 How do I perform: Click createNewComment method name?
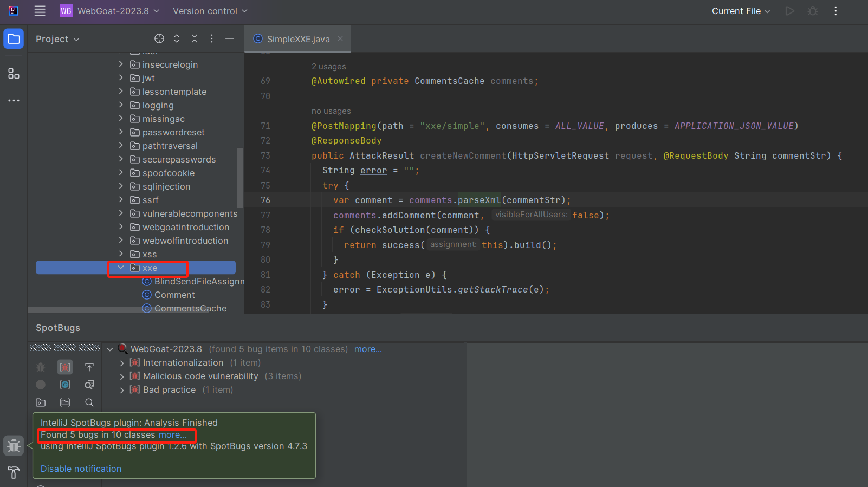click(x=463, y=155)
